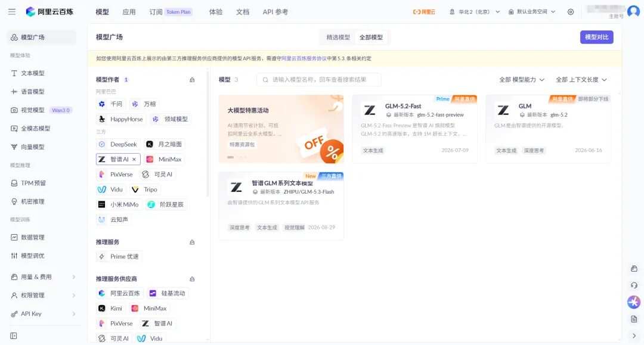The height and width of the screenshot is (345, 644).
Task: Open 机密推理 in the sidebar
Action: tap(33, 201)
